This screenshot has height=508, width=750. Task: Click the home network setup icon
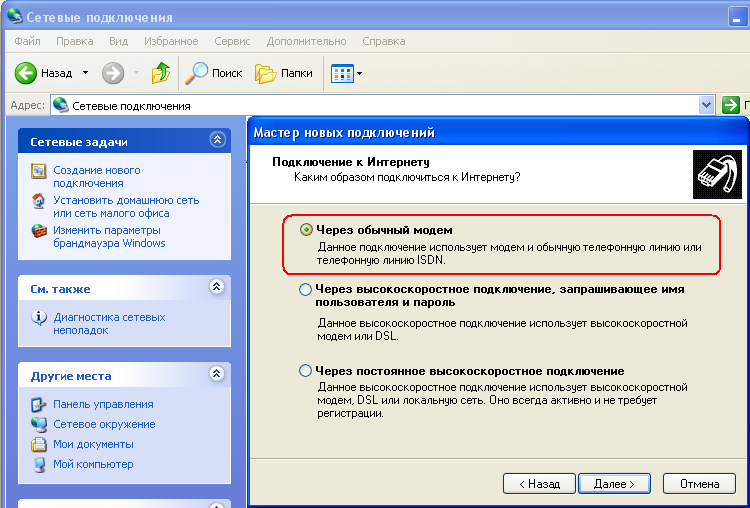(38, 201)
